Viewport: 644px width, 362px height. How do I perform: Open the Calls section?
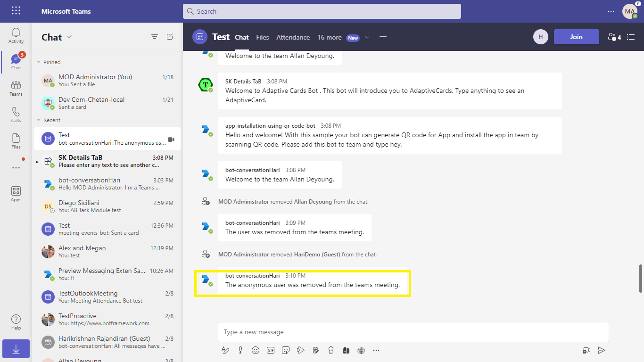point(16,115)
